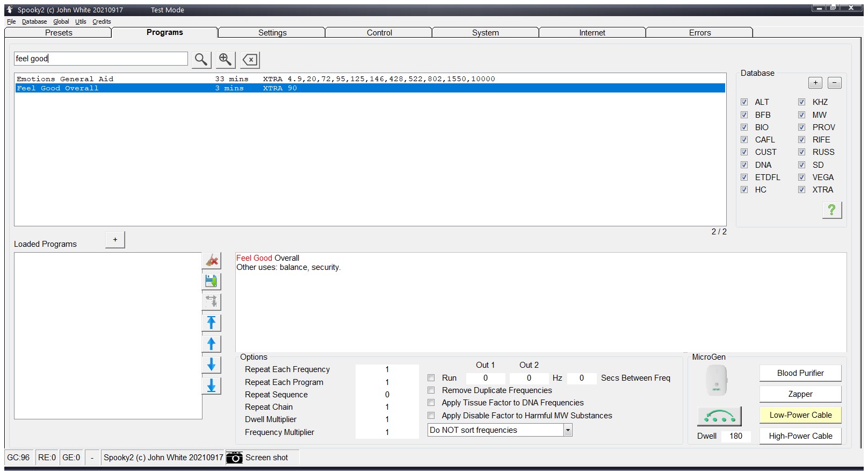Click the plain blue down arrow
The image size is (868, 471).
click(x=212, y=365)
